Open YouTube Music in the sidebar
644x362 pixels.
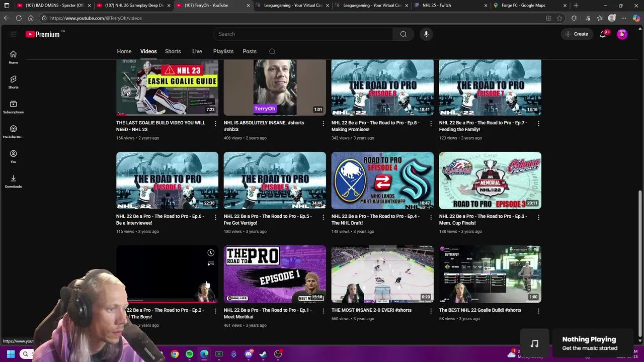tap(13, 132)
